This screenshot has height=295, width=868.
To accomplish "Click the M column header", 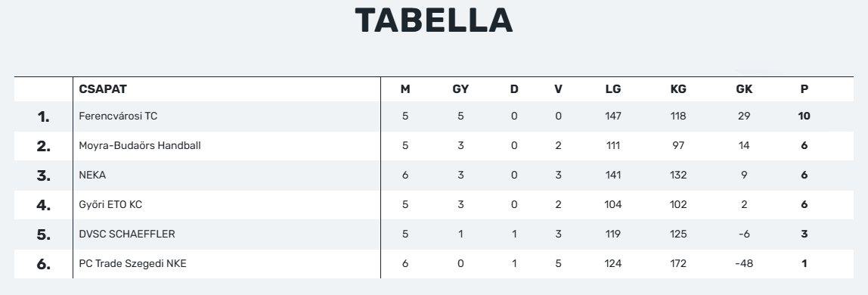I will click(405, 89).
